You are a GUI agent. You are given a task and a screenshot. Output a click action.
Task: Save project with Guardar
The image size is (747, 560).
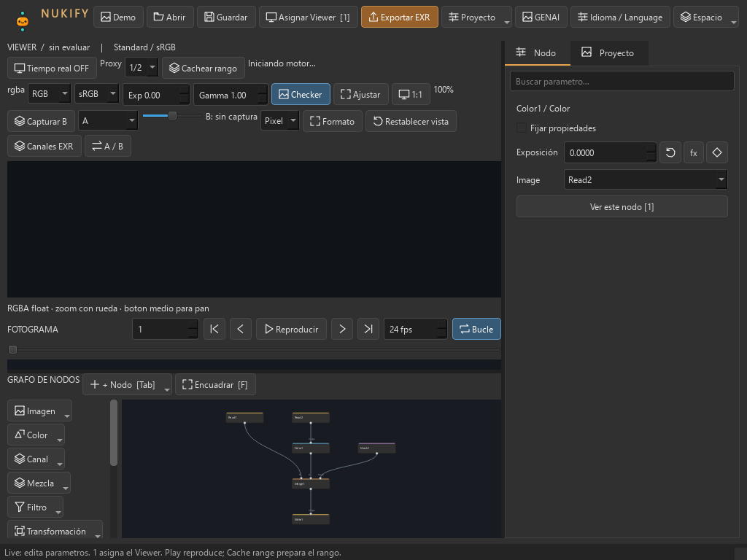(226, 17)
